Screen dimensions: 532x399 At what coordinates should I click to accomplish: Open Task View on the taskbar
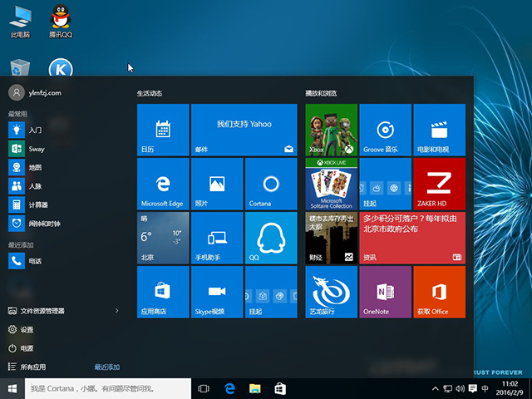[x=204, y=388]
